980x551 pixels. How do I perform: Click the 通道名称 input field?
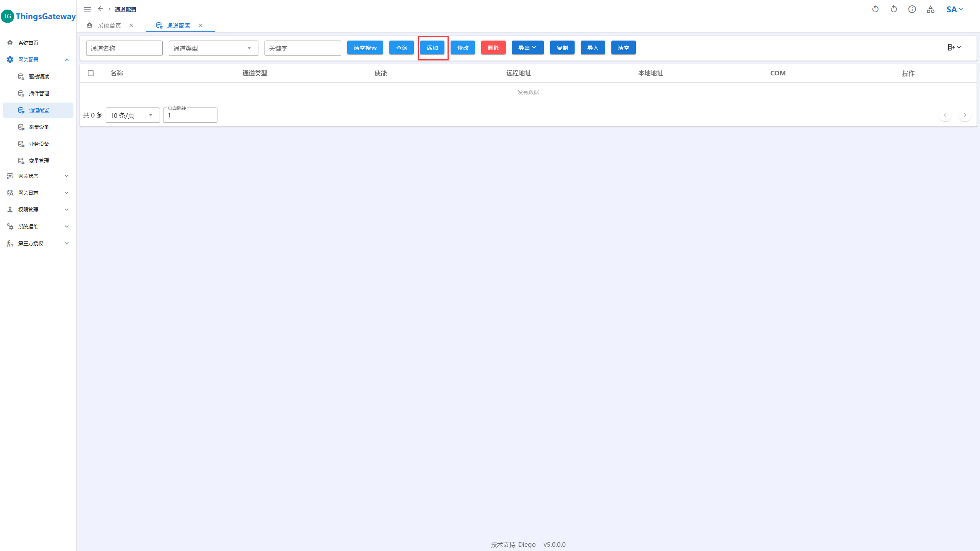[124, 48]
